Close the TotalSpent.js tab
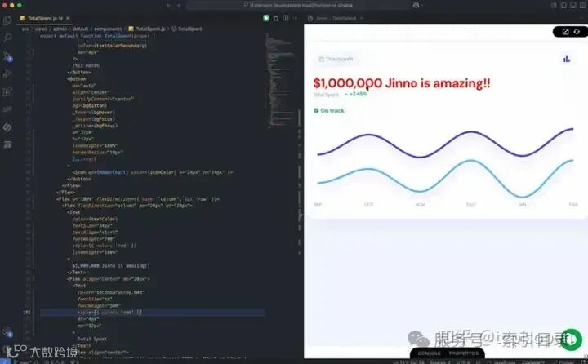 click(68, 18)
